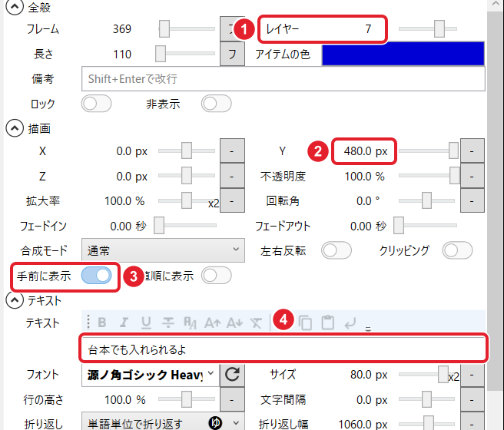Viewport: 504px width, 430px height.
Task: Apply italic formatting in text toolbar
Action: (x=124, y=322)
